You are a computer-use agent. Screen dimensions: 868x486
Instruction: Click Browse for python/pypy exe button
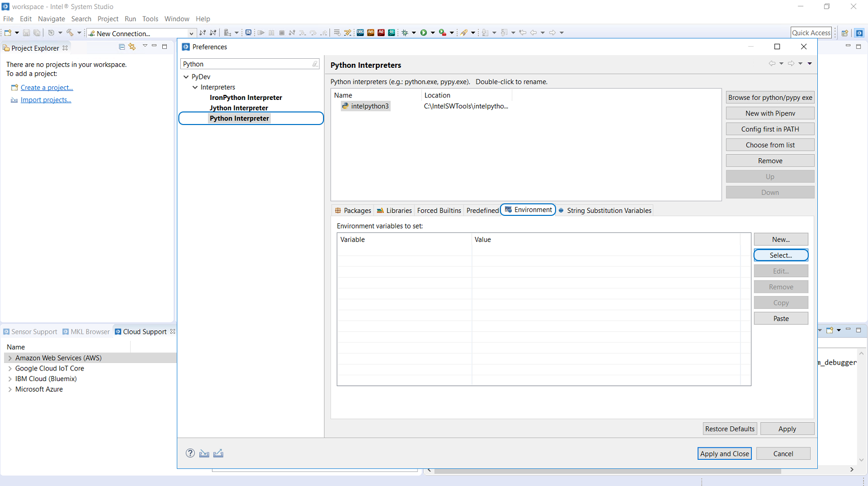[770, 97]
